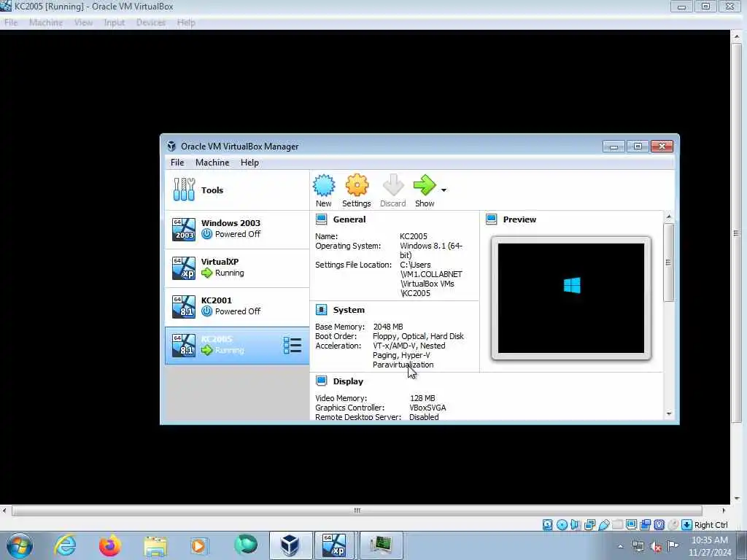The width and height of the screenshot is (747, 560).
Task: Click the KC2005 window vertical scrollbar thumb
Action: tap(736, 233)
